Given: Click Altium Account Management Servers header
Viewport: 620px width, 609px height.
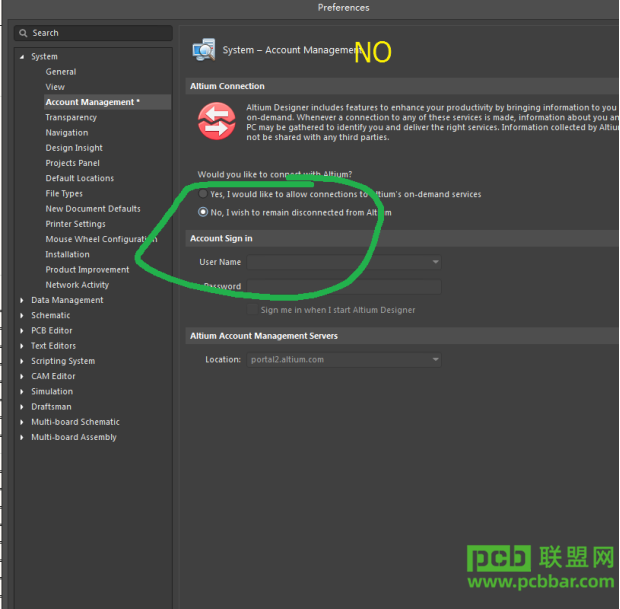Looking at the screenshot, I should click(402, 336).
